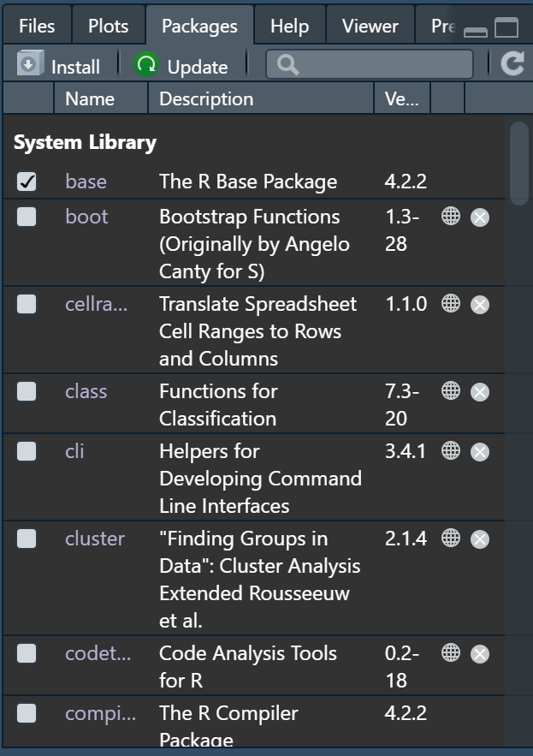This screenshot has height=756, width=533.
Task: Select 'Code Analysis Tools for R' description
Action: coord(248,667)
